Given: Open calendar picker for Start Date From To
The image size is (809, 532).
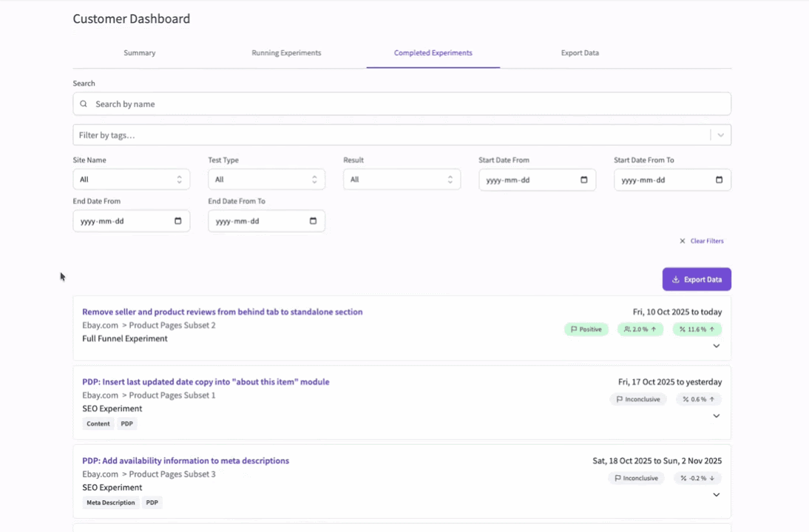Looking at the screenshot, I should click(719, 180).
